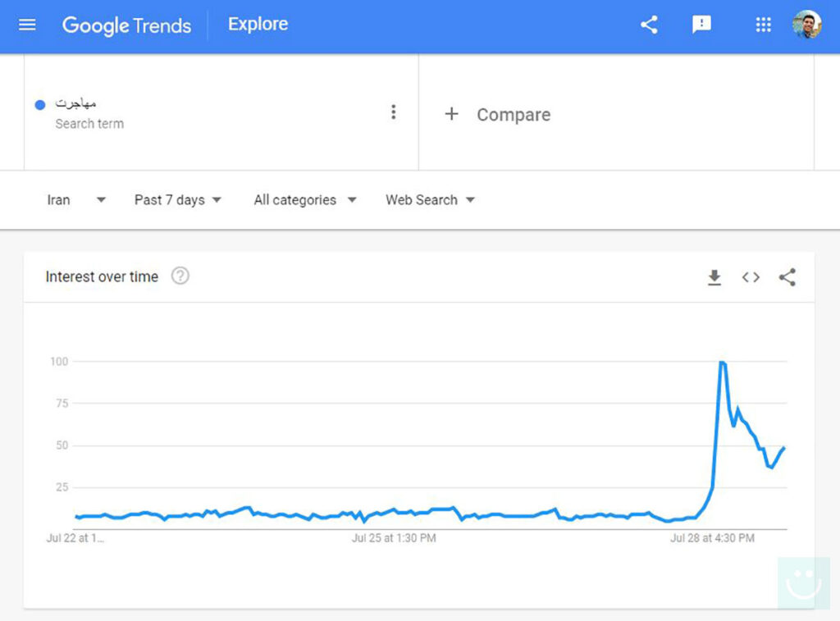Share the Interest over time chart

(787, 277)
